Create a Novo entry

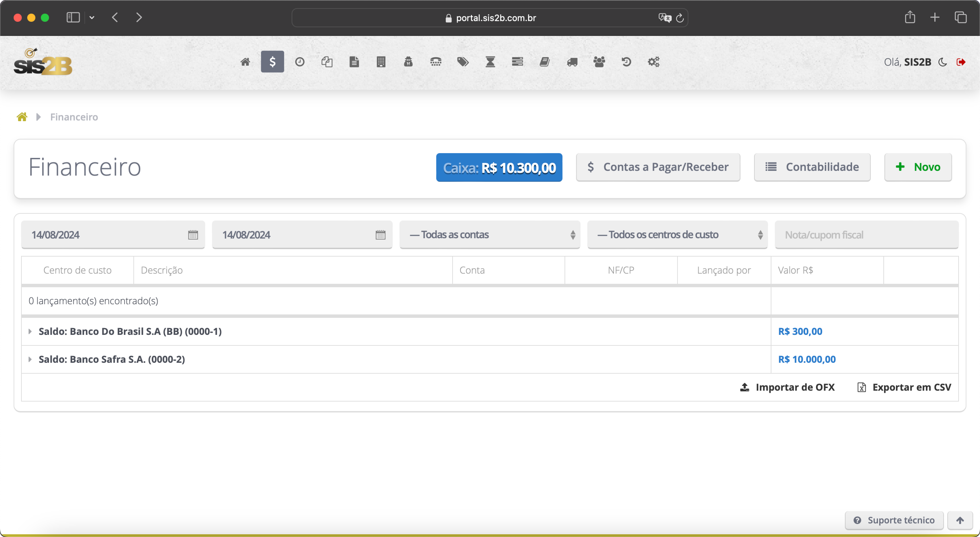[918, 167]
